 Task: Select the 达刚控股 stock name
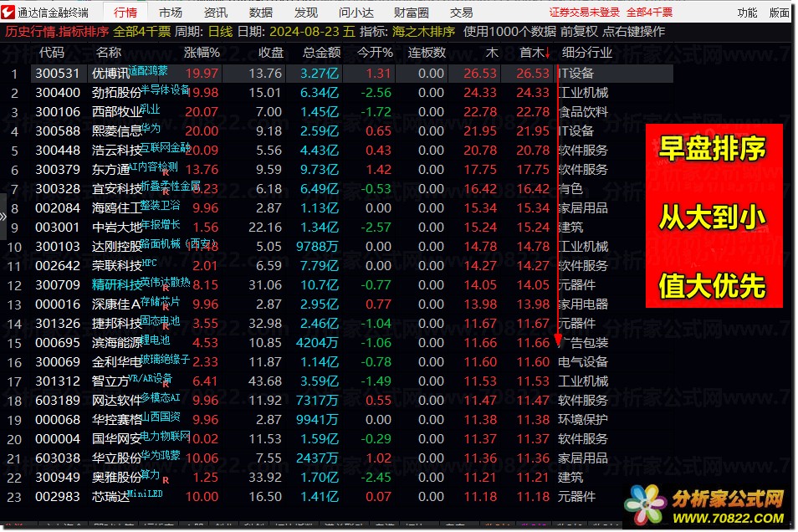tap(116, 247)
